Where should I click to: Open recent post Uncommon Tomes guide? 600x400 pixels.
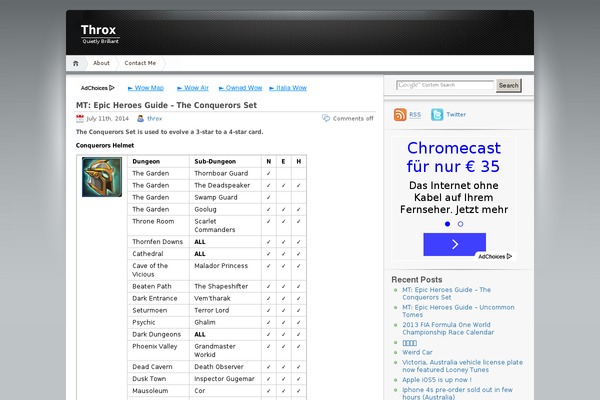coord(458,311)
